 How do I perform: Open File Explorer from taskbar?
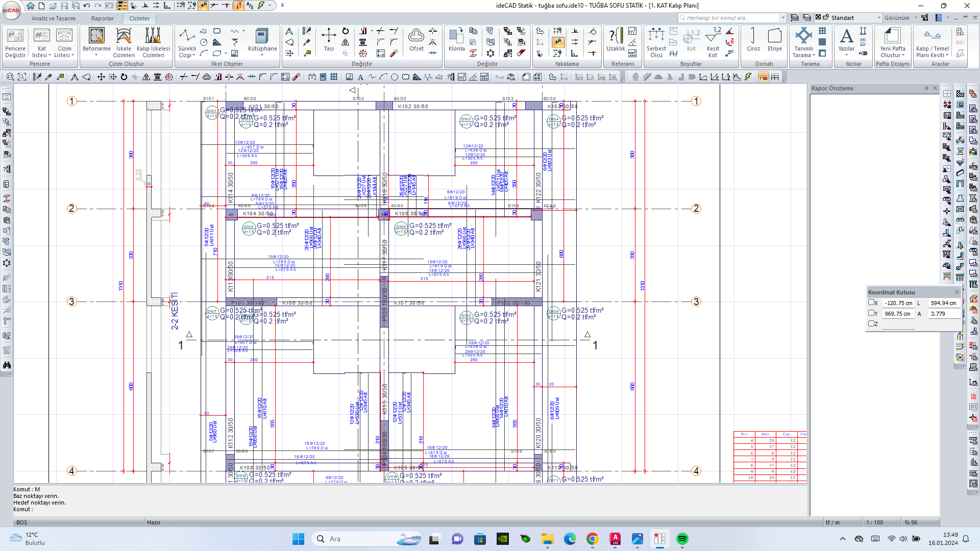coord(548,539)
